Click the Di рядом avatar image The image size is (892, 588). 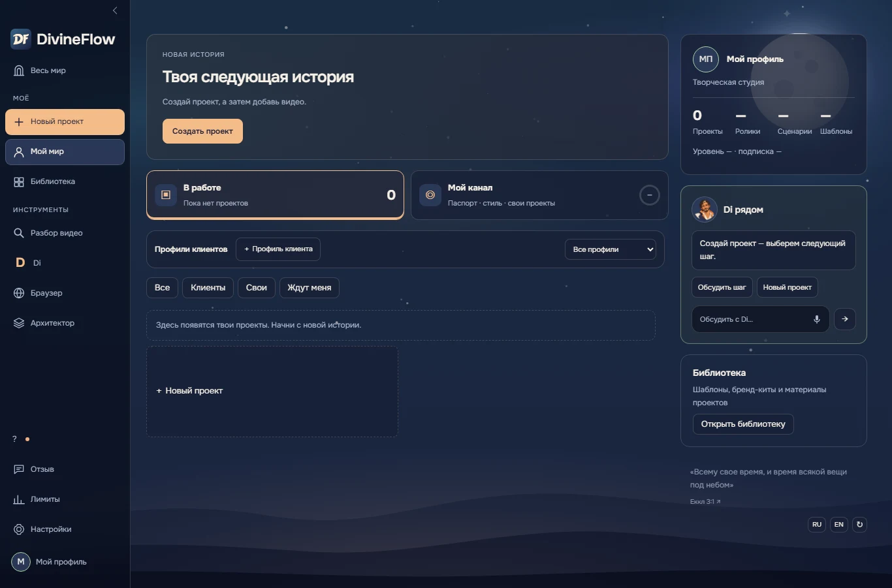[705, 209]
